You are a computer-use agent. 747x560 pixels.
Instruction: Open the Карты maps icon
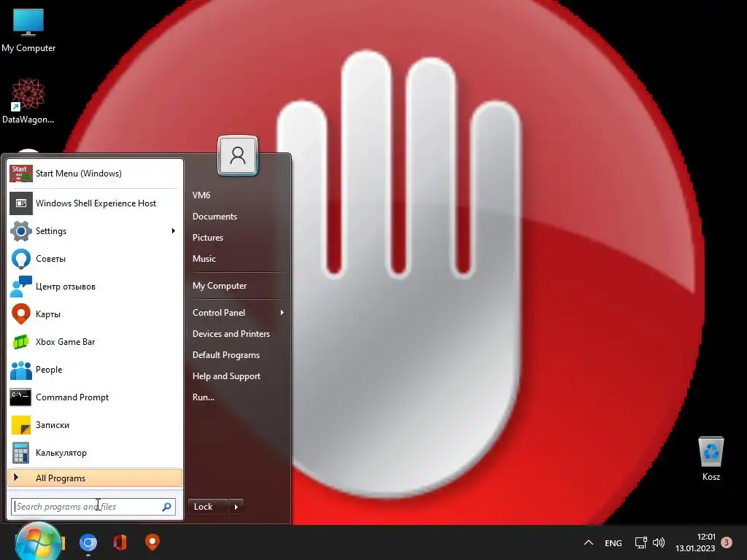(x=21, y=314)
